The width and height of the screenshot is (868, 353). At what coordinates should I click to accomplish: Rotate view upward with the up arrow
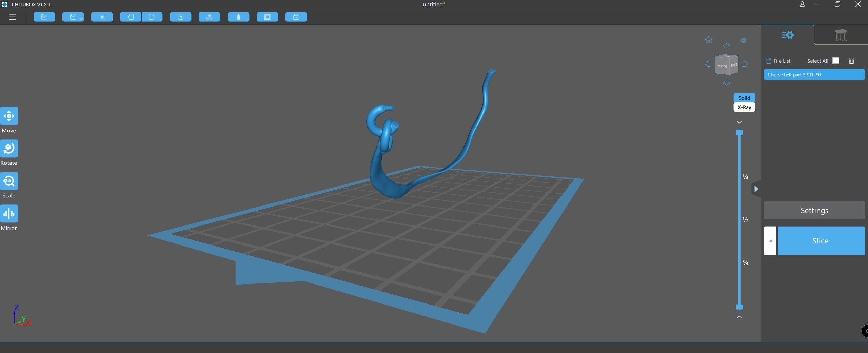726,46
